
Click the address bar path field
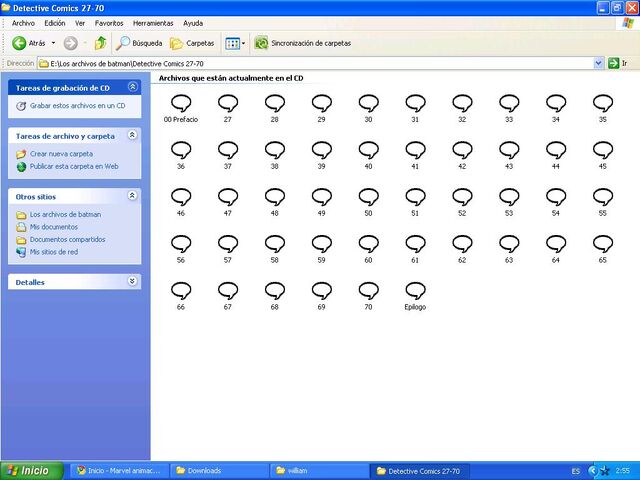coord(315,63)
